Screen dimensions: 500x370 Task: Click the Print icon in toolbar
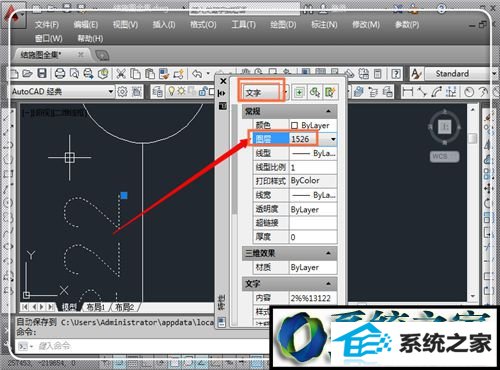coord(60,73)
